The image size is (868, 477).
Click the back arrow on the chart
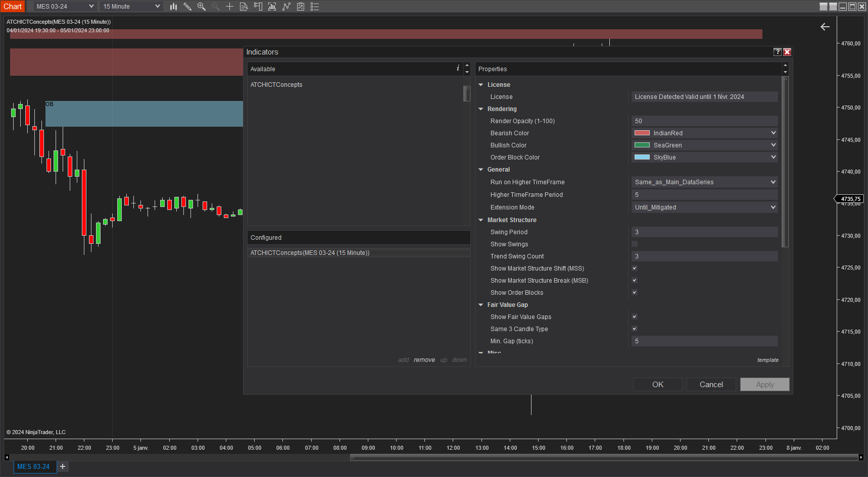[825, 27]
